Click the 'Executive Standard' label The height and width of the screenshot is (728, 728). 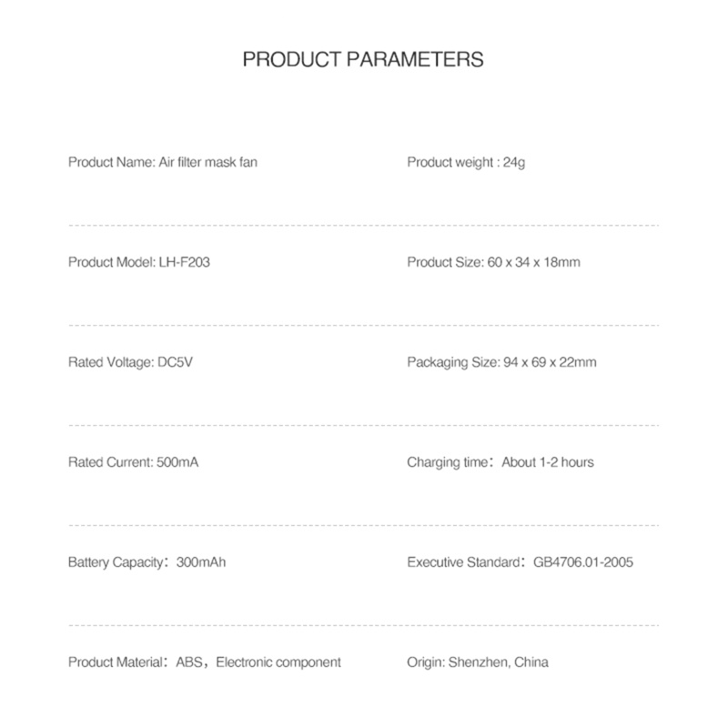pos(463,562)
